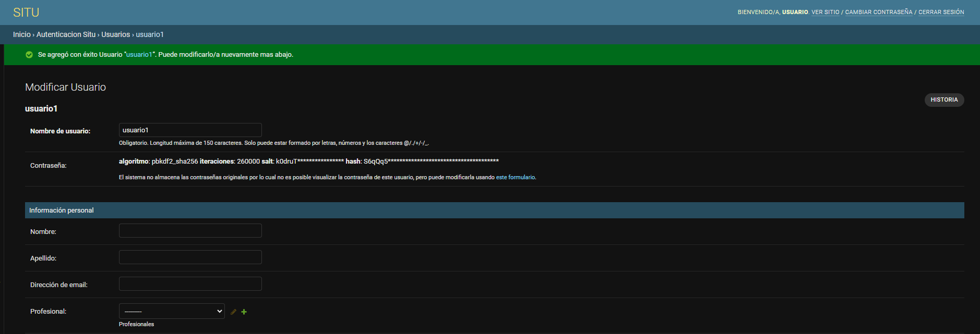This screenshot has width=980, height=334.
Task: Go to Autenticacion Situ in the breadcrumb
Action: click(66, 34)
